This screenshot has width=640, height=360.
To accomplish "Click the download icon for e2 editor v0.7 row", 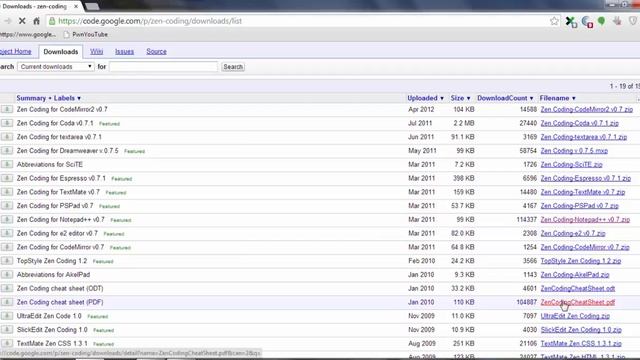I will click(x=7, y=233).
